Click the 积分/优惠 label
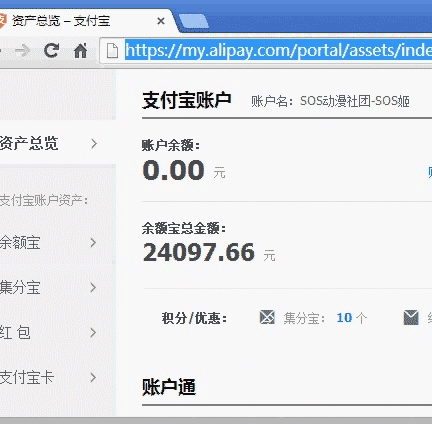 tap(194, 318)
